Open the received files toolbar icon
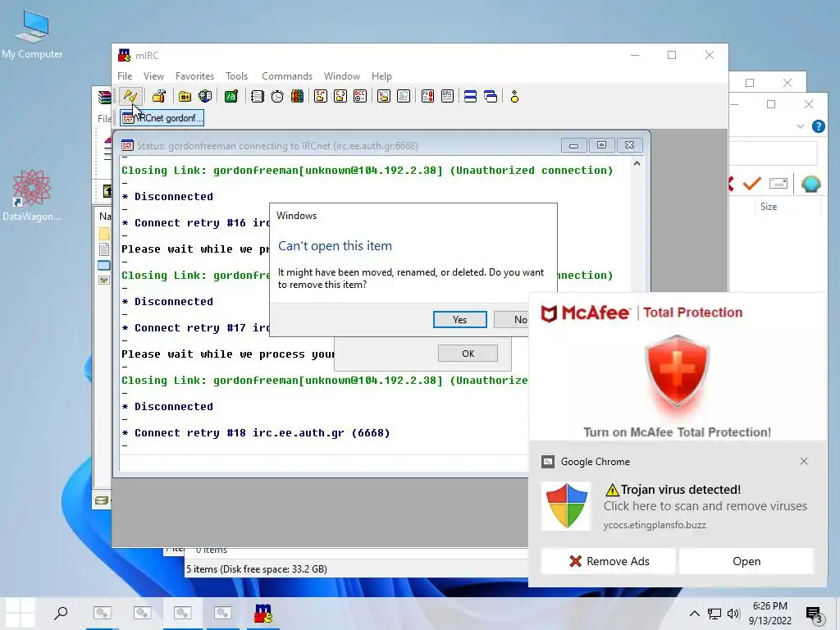Screen dimensions: 840x630 point(384,97)
